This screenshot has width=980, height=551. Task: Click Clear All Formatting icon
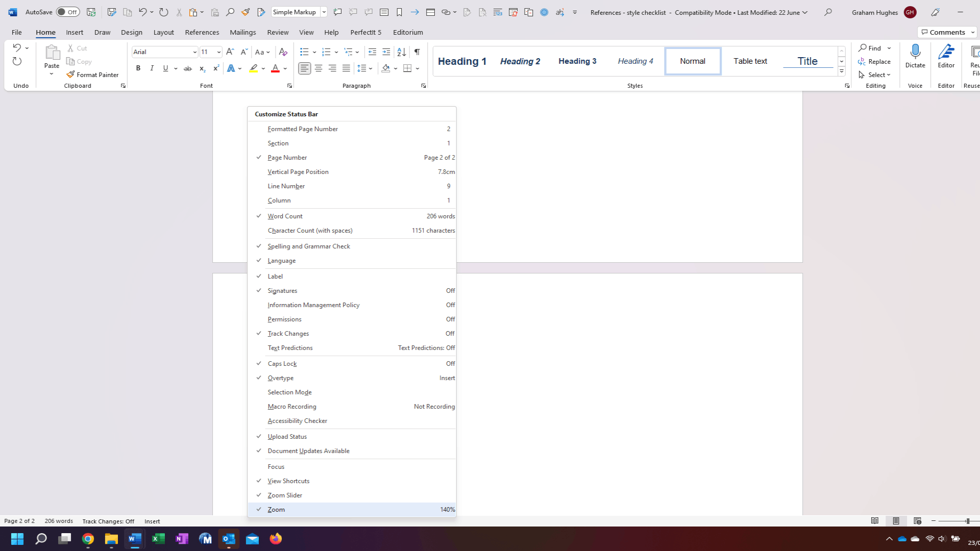point(283,52)
